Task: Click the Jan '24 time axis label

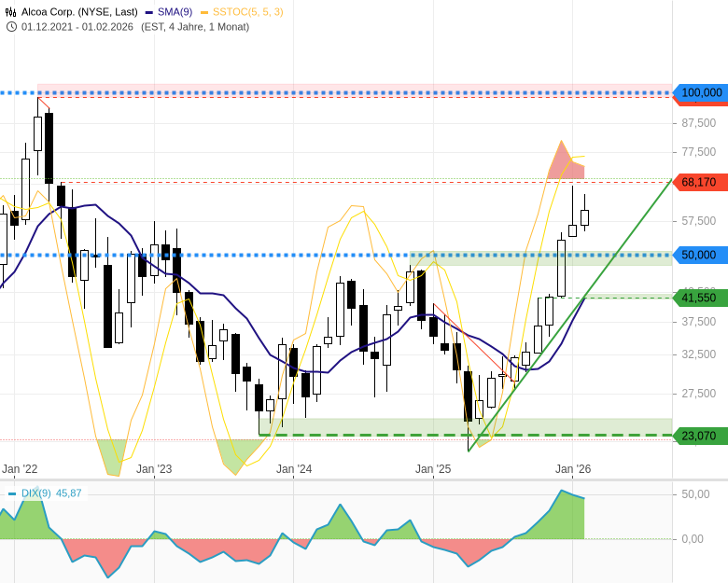Action: point(294,469)
